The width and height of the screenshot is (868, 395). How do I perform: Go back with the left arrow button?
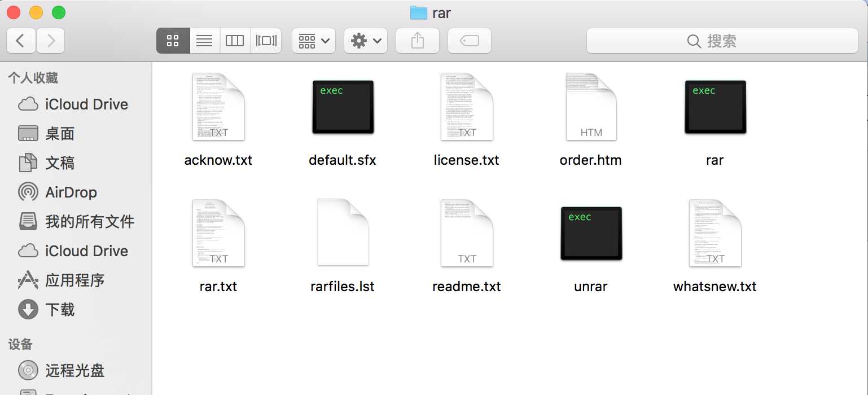click(21, 41)
